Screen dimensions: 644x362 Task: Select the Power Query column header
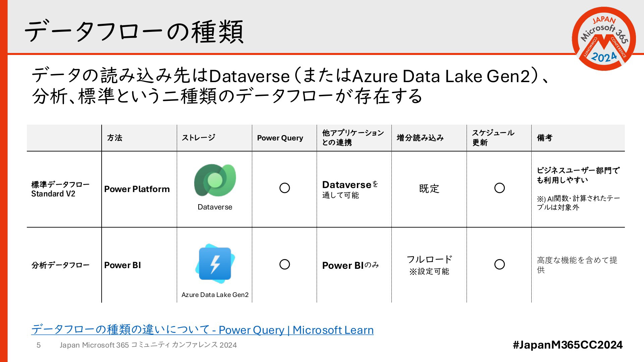pyautogui.click(x=280, y=138)
